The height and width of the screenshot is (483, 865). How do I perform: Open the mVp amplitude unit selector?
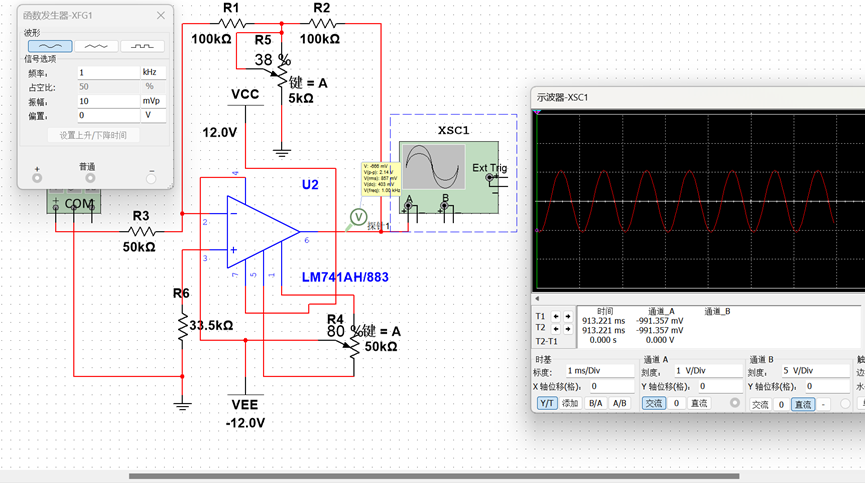pyautogui.click(x=153, y=101)
